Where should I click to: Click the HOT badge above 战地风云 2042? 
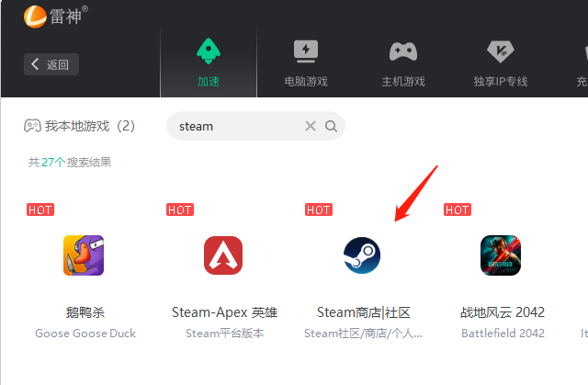point(458,209)
